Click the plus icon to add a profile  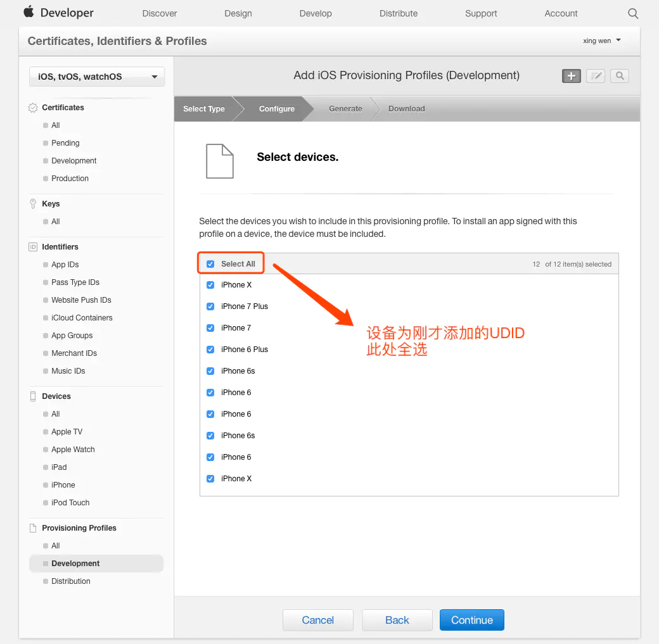click(571, 76)
